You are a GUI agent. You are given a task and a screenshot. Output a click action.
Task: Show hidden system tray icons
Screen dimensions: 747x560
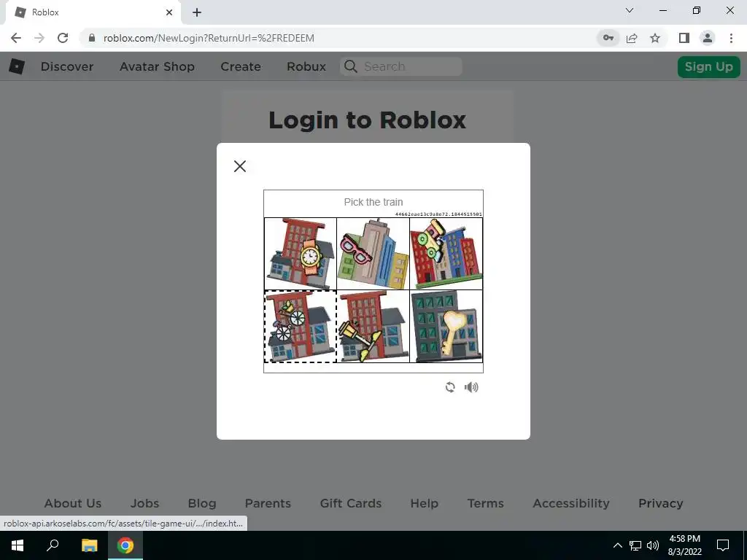[617, 545]
